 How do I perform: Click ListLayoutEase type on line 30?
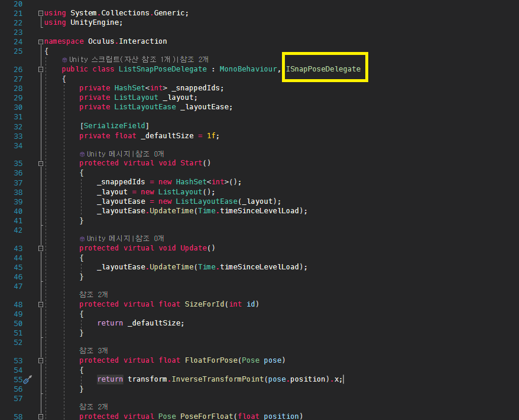point(145,107)
